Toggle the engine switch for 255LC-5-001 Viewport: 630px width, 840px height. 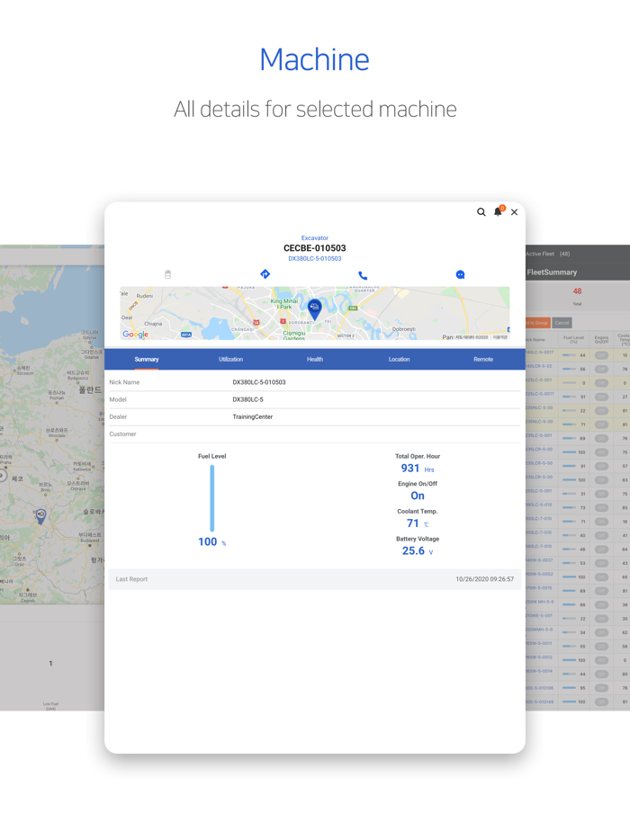pos(601,494)
